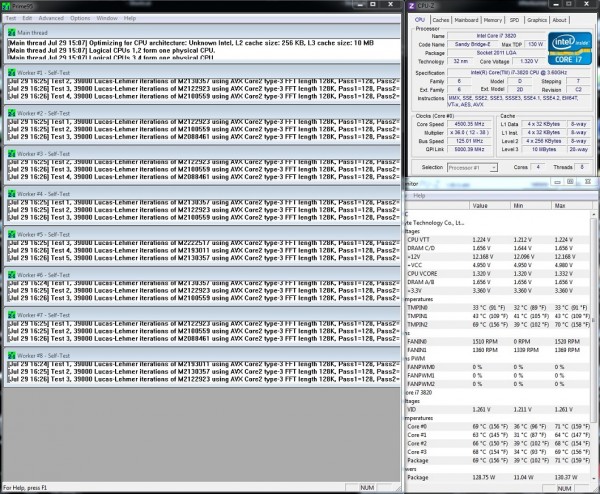Click the Specification field in CPU-Z
Viewport: 600px width, 494px height.
518,72
